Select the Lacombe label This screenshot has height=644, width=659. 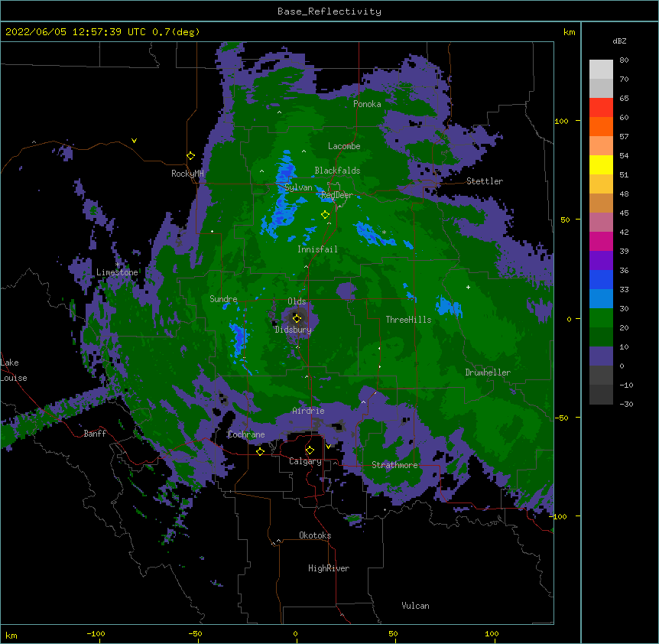coord(344,146)
